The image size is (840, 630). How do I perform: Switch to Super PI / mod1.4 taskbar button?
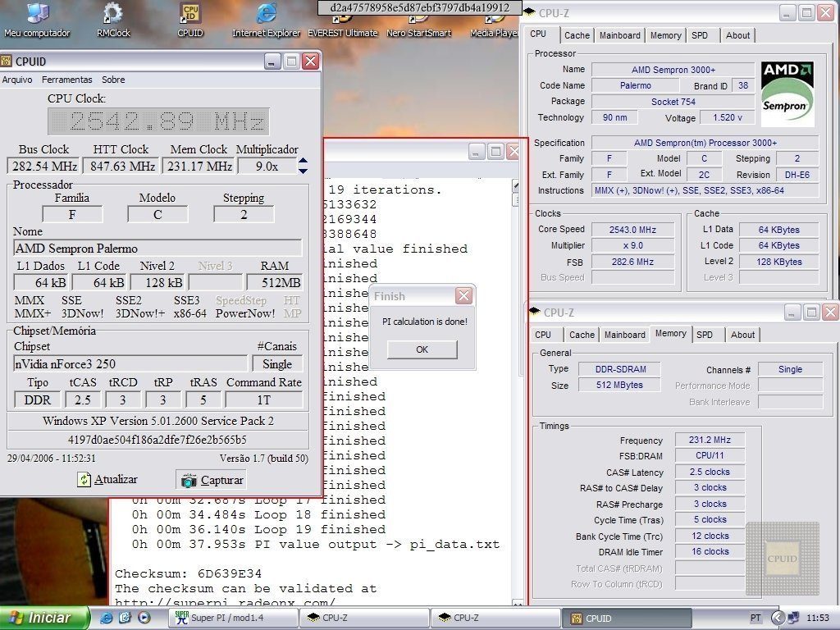coord(234,618)
